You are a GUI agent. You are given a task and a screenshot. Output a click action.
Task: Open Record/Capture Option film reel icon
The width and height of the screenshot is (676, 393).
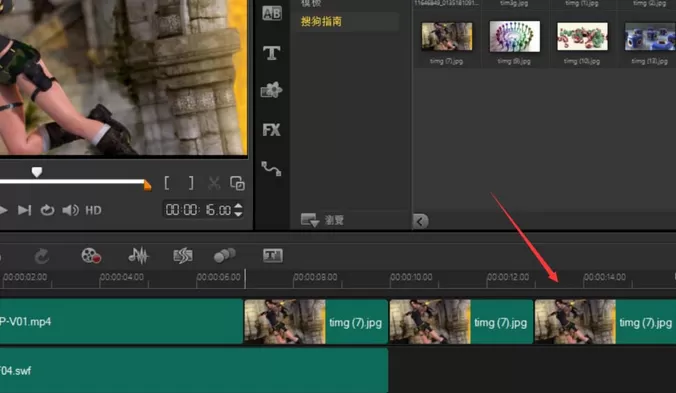pos(91,256)
